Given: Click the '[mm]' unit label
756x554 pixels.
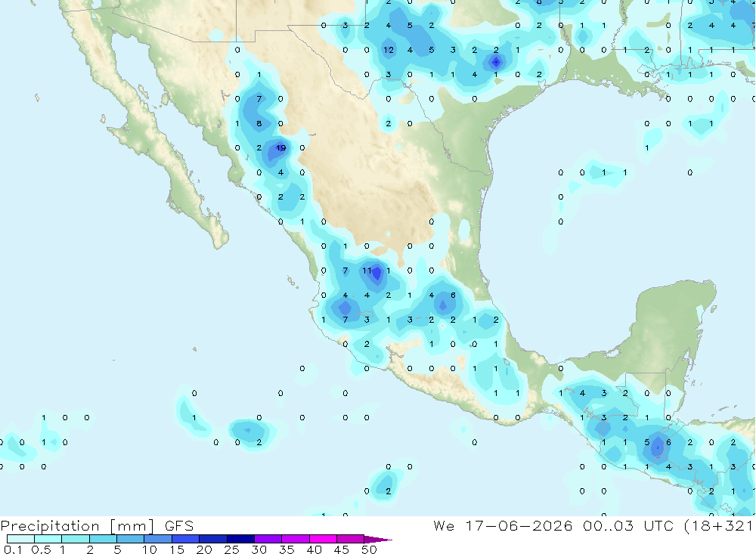Looking at the screenshot, I should click(132, 526).
